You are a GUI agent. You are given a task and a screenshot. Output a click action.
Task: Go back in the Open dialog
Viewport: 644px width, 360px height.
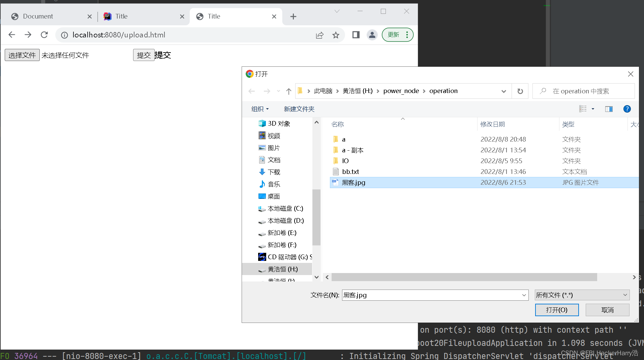click(252, 91)
